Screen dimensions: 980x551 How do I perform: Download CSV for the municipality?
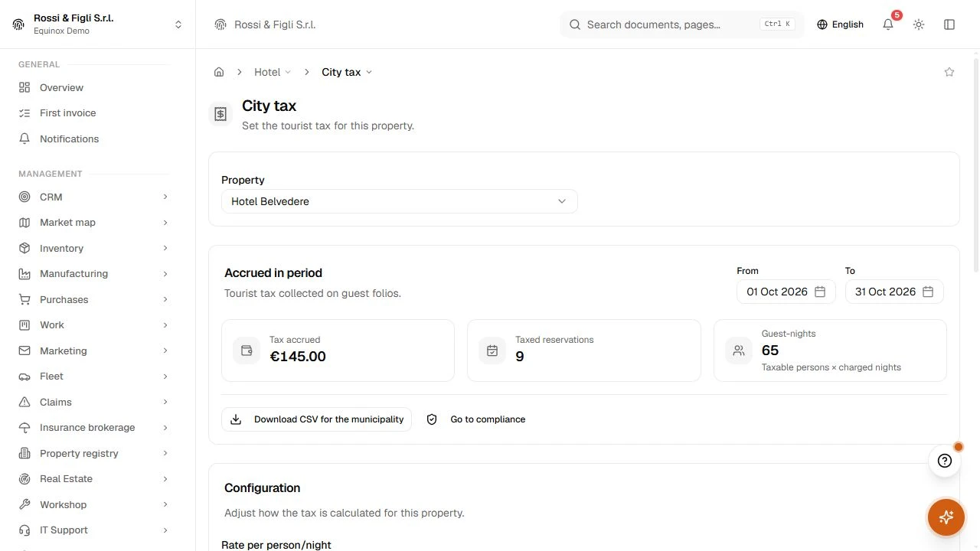point(316,419)
